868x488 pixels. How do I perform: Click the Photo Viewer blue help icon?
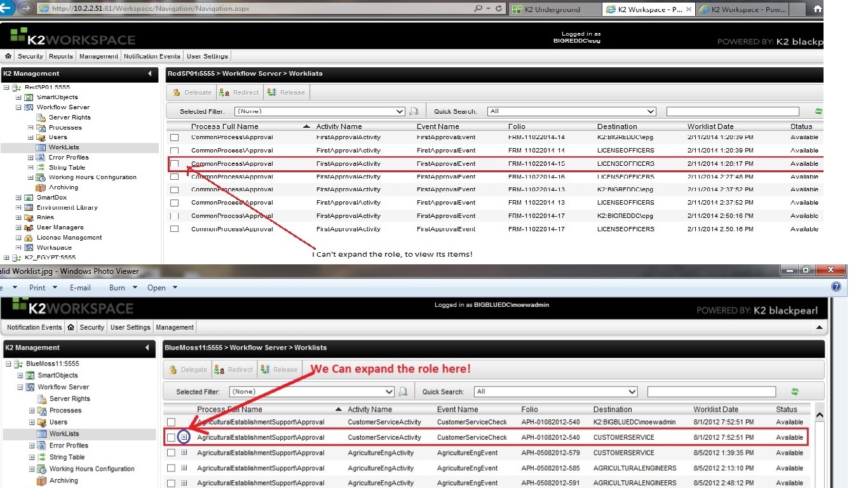836,287
